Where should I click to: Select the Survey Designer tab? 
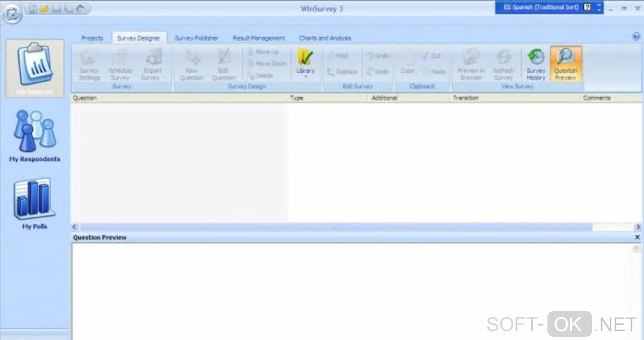click(139, 38)
